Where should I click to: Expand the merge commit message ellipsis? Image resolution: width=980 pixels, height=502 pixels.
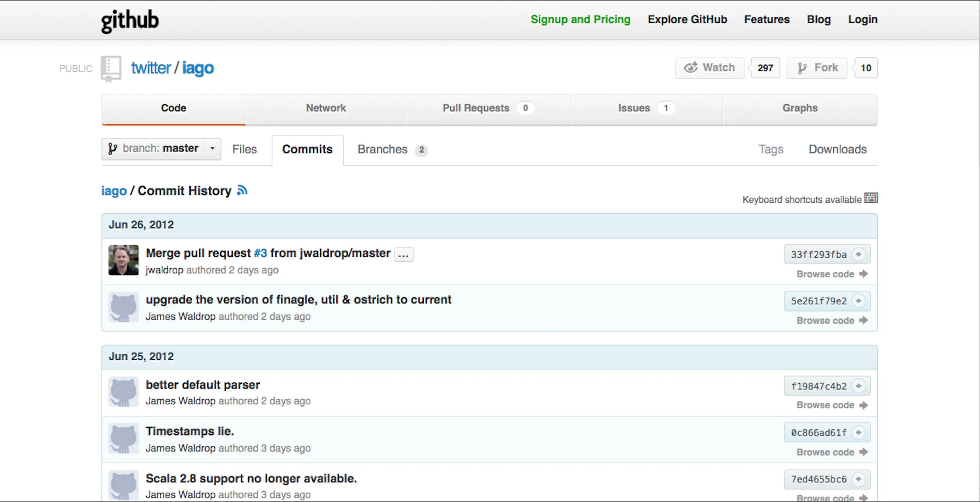pos(403,254)
